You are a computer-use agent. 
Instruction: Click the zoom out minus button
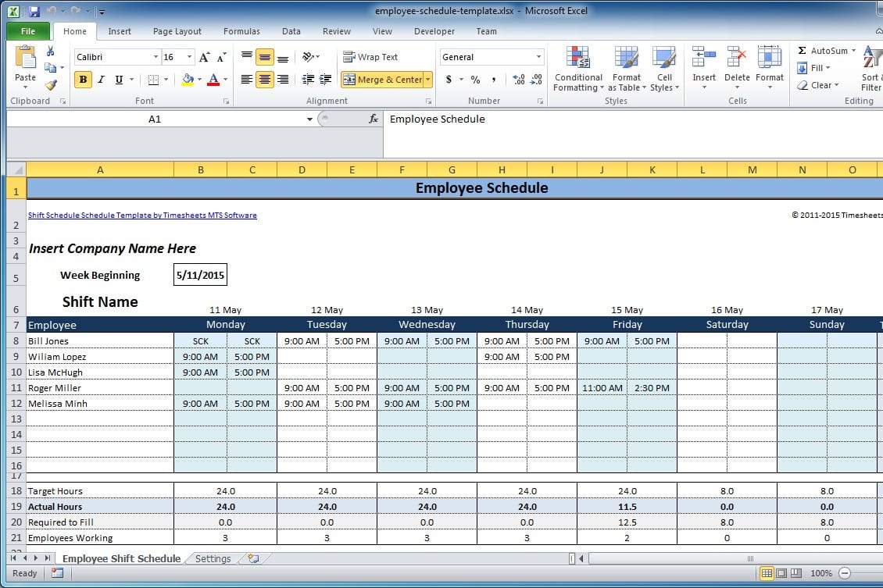click(x=845, y=573)
